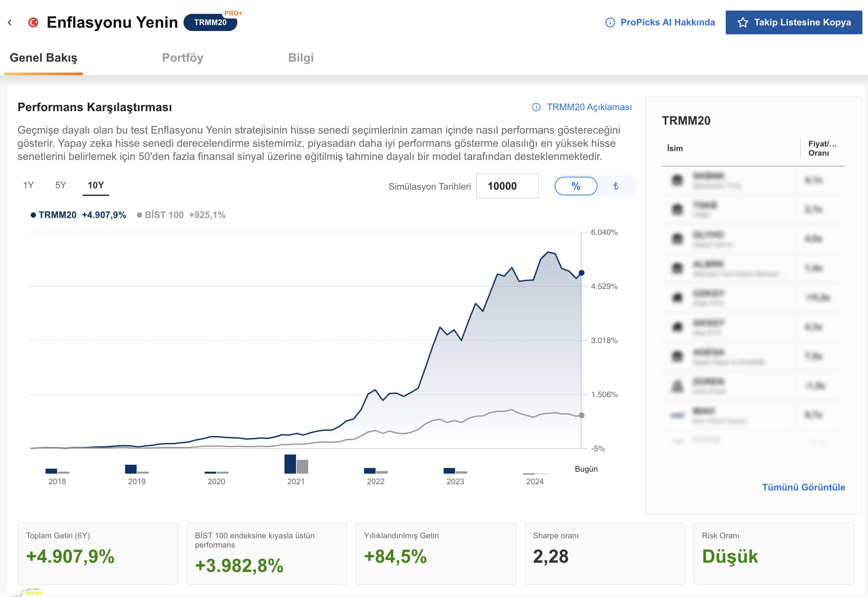
Task: Click the ProPicks AI info icon
Action: pyautogui.click(x=610, y=22)
